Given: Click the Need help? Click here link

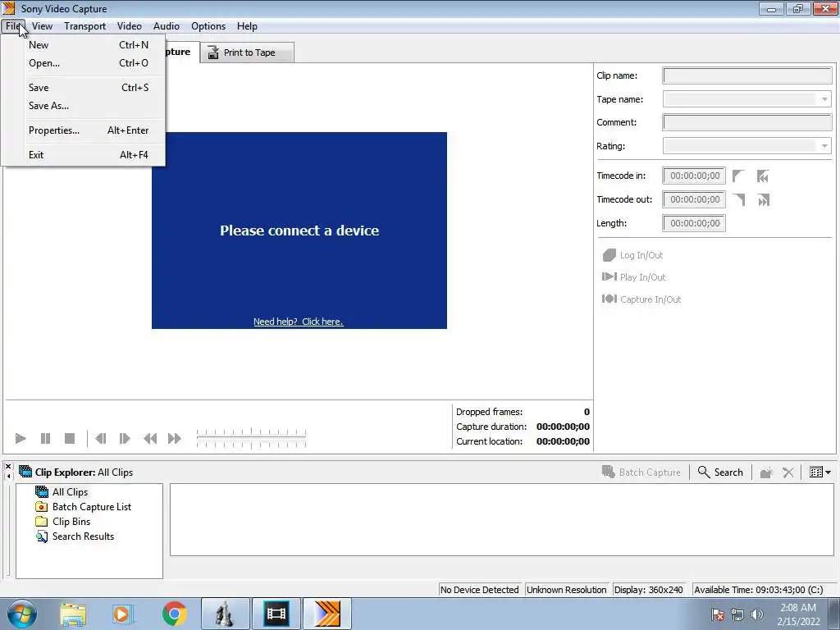Looking at the screenshot, I should 299,322.
